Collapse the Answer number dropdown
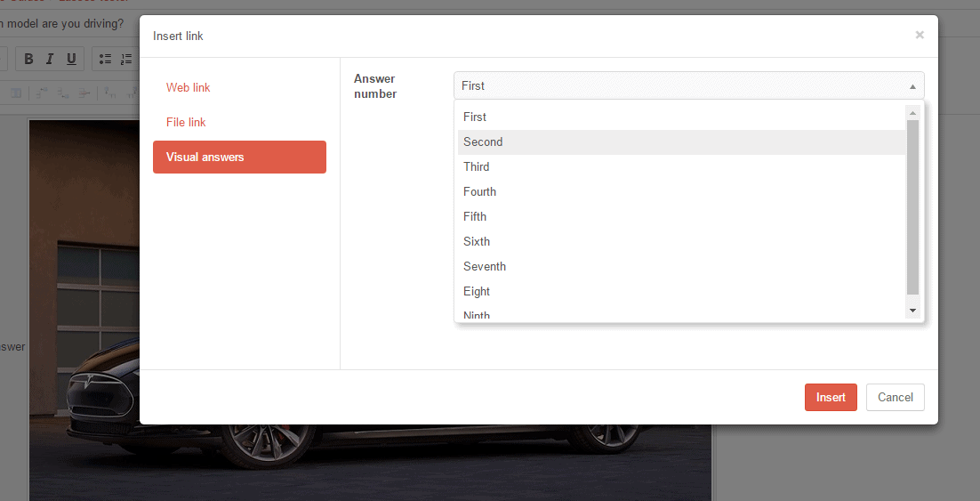This screenshot has height=501, width=980. click(688, 85)
